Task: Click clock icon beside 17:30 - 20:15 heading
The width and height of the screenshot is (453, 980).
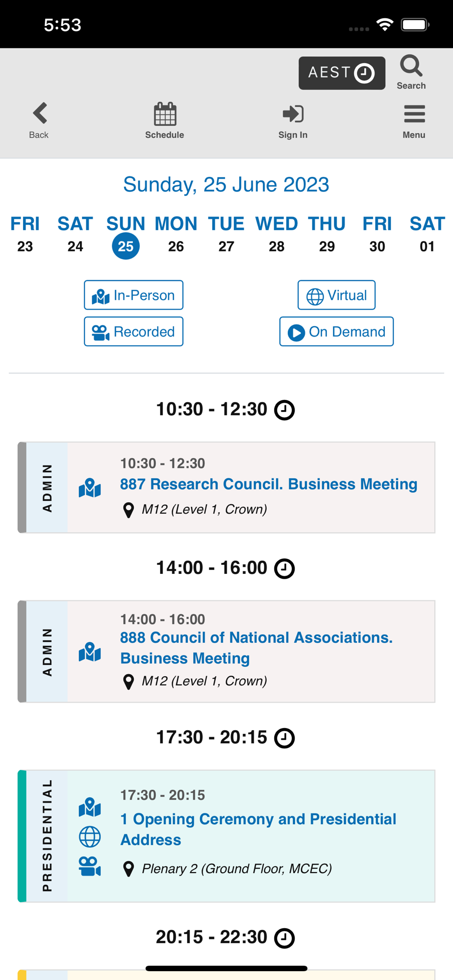Action: [284, 738]
